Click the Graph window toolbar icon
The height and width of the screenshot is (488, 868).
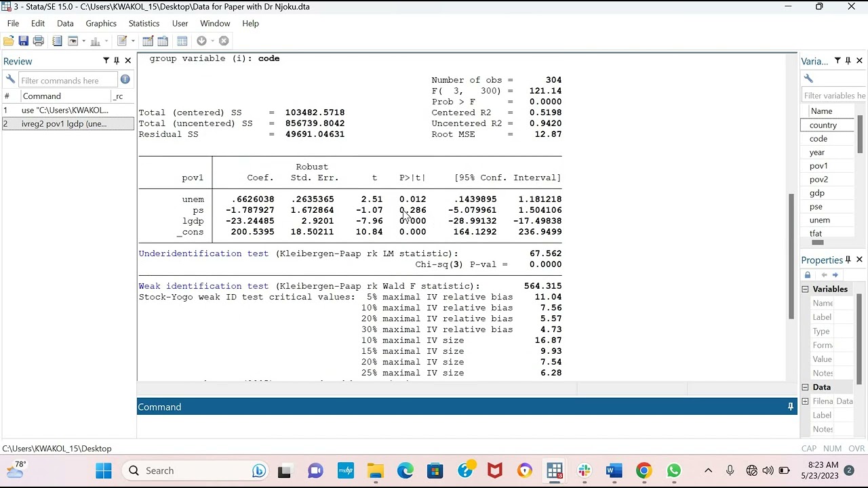point(96,41)
